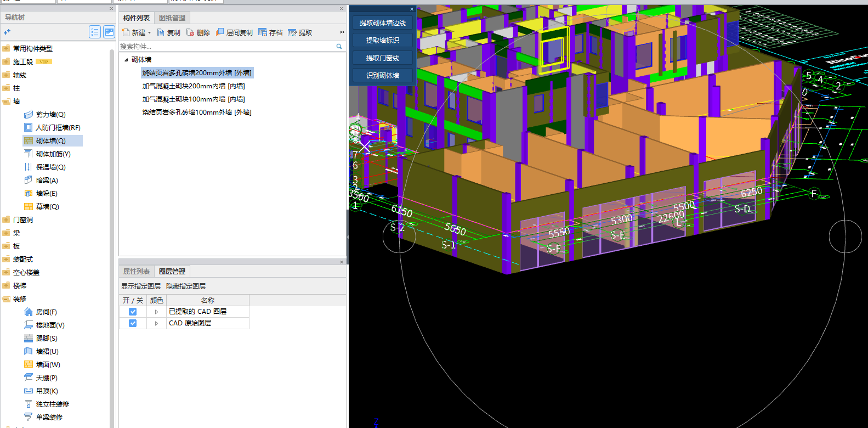Screen dimensions: 868x428
Task: Expand the 门窗洞 category
Action: tap(6, 219)
